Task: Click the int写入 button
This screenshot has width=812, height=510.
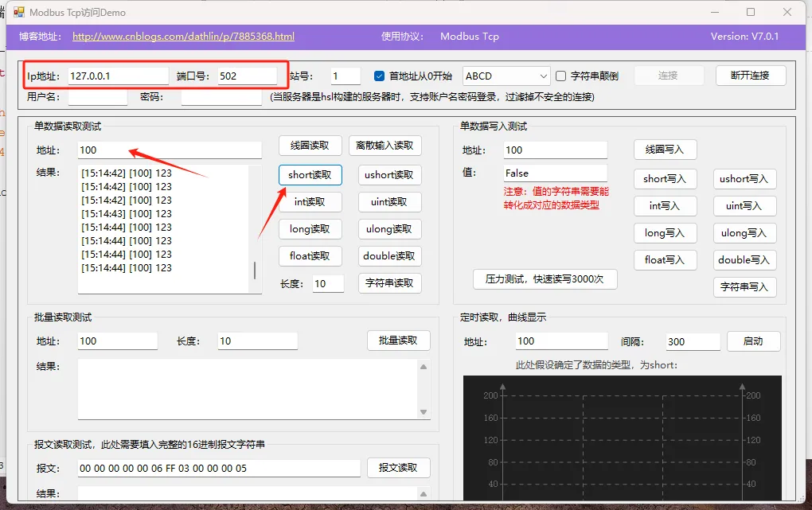Action: 665,206
